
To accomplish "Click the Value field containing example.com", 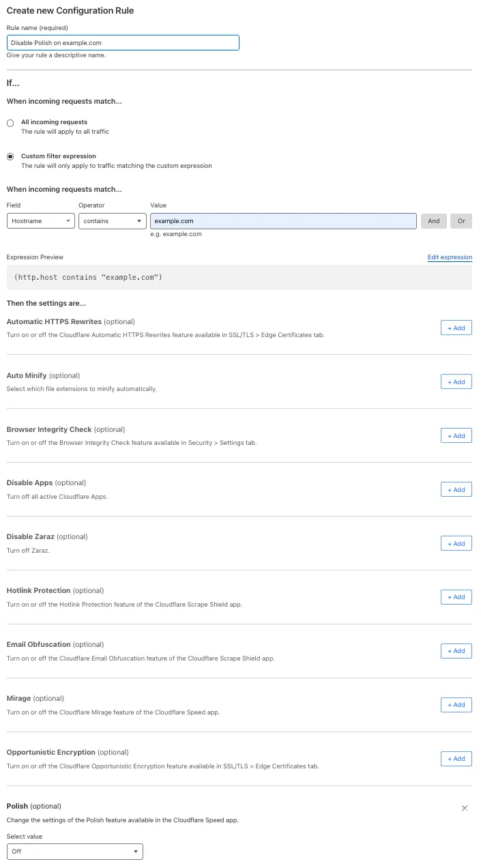I will (x=283, y=221).
